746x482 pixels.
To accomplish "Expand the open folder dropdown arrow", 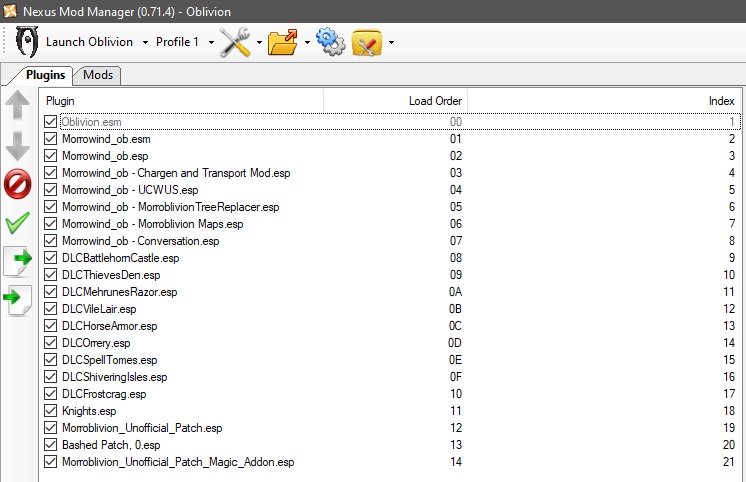I will 307,42.
